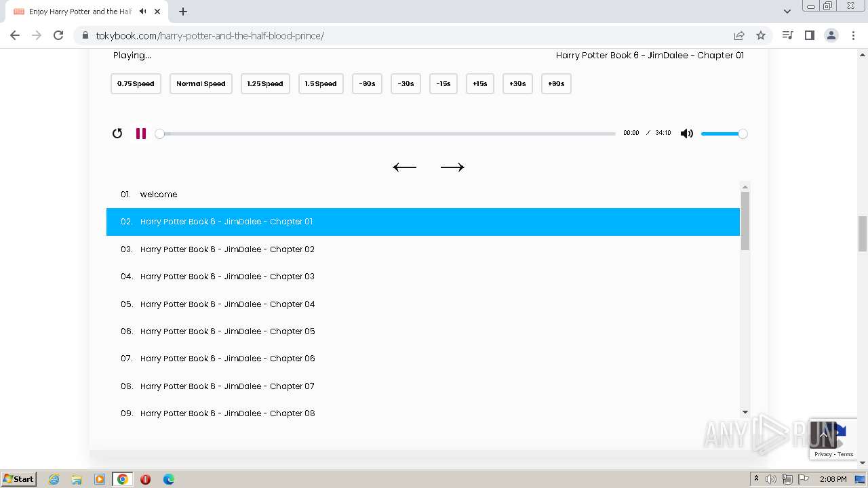Close the Harry Potter tab
868x488 pixels.
point(158,12)
